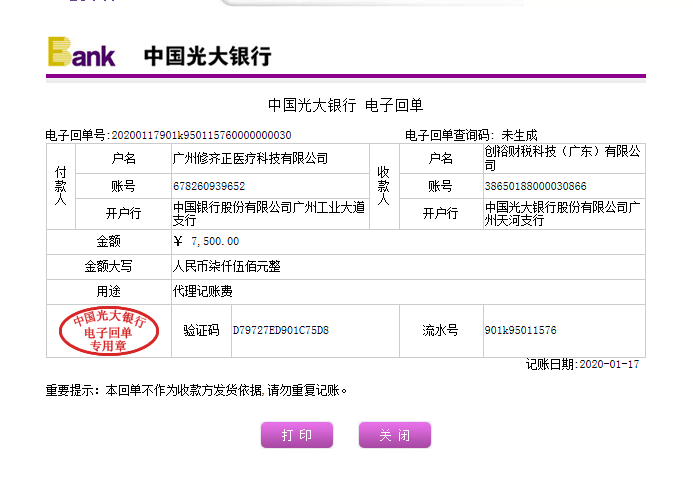Select verification code D79727ED901C75D8
The image size is (693, 490).
click(281, 330)
